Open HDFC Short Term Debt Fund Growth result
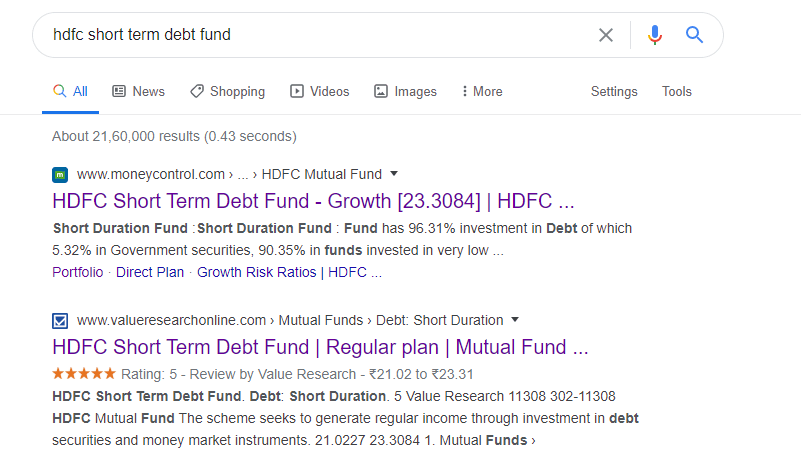 coord(313,200)
